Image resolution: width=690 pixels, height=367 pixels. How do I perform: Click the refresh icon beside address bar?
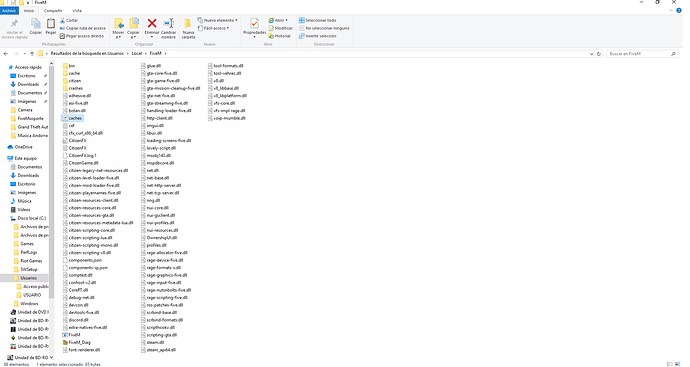pos(599,54)
